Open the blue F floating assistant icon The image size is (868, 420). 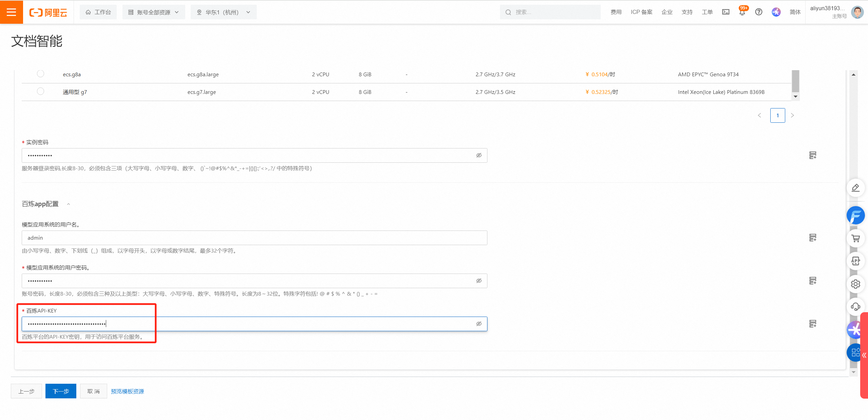pos(855,215)
